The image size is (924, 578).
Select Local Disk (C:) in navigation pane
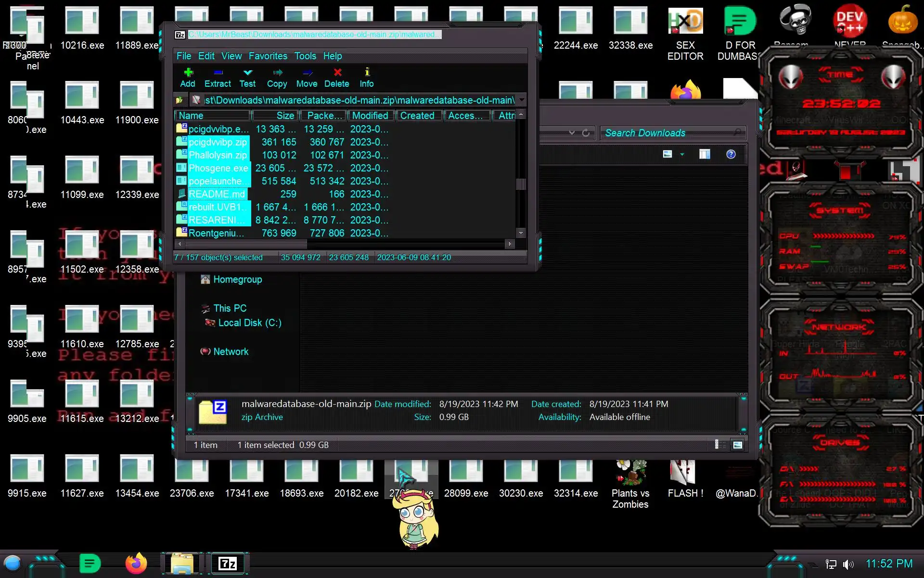point(249,323)
